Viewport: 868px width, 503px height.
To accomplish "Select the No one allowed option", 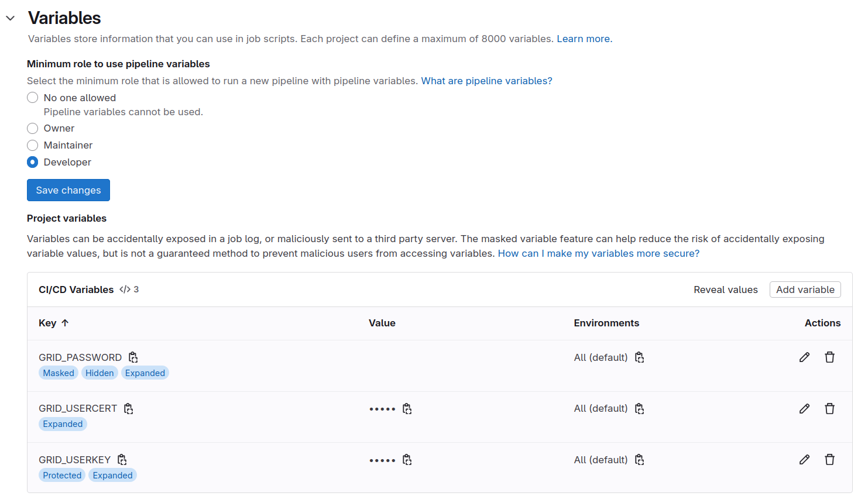I will pos(32,97).
